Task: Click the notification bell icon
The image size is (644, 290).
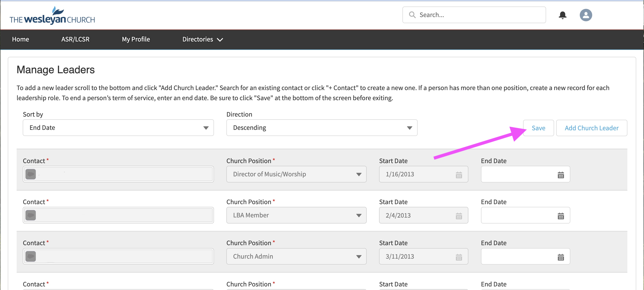Action: (x=562, y=15)
